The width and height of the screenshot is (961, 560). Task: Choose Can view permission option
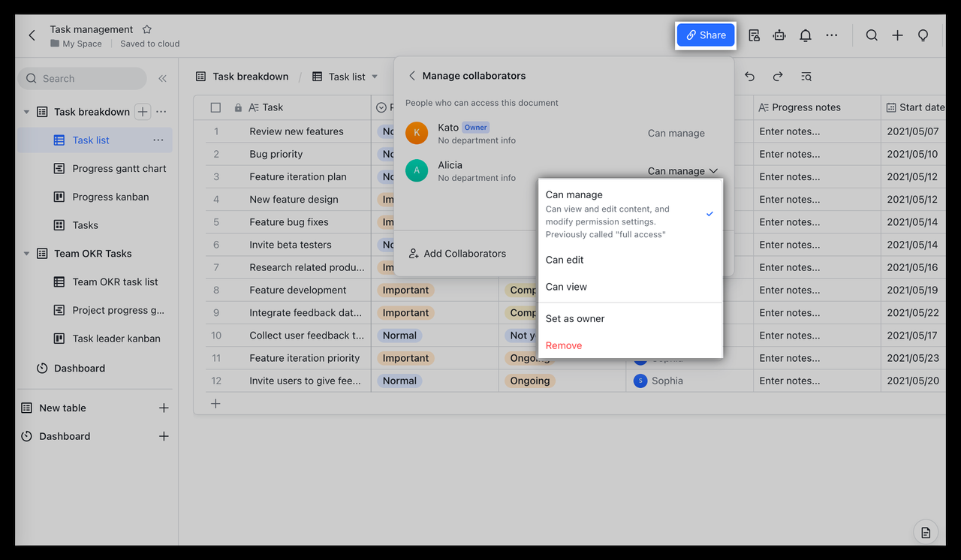566,287
